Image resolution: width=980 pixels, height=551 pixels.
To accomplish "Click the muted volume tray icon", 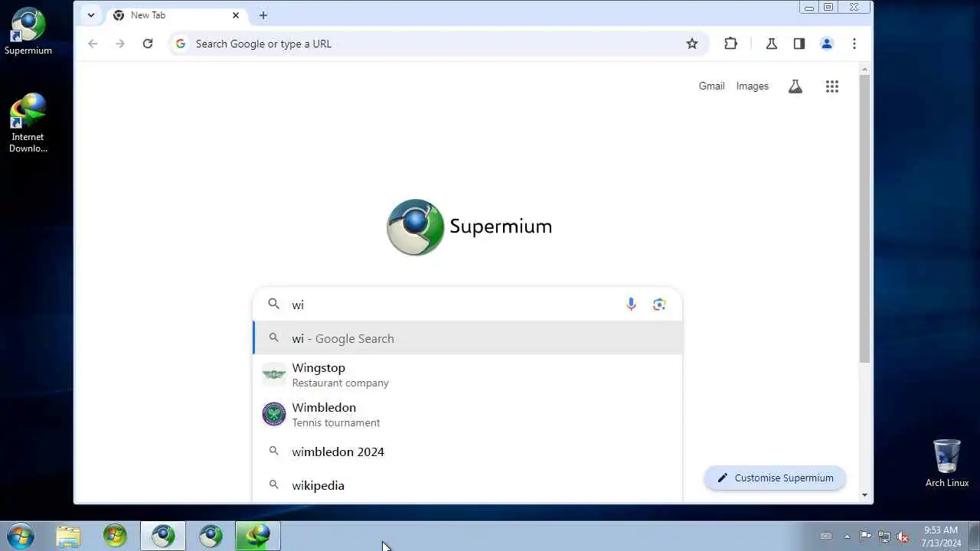I will click(903, 536).
